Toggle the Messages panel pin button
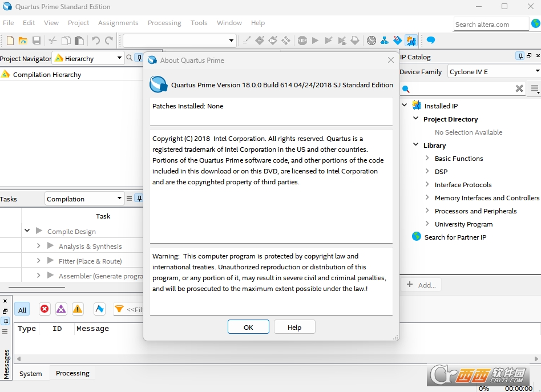The image size is (541, 392). [6, 322]
